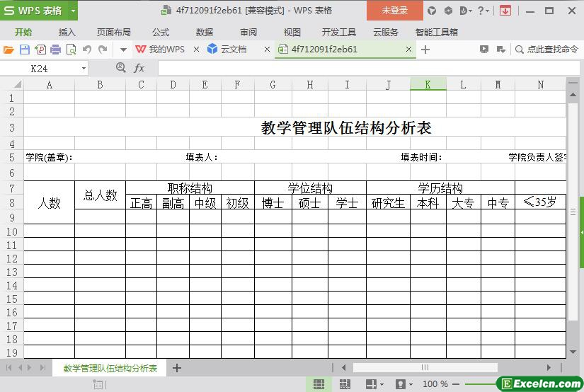
Task: Expand the quick access toolbar arrow
Action: tap(123, 50)
